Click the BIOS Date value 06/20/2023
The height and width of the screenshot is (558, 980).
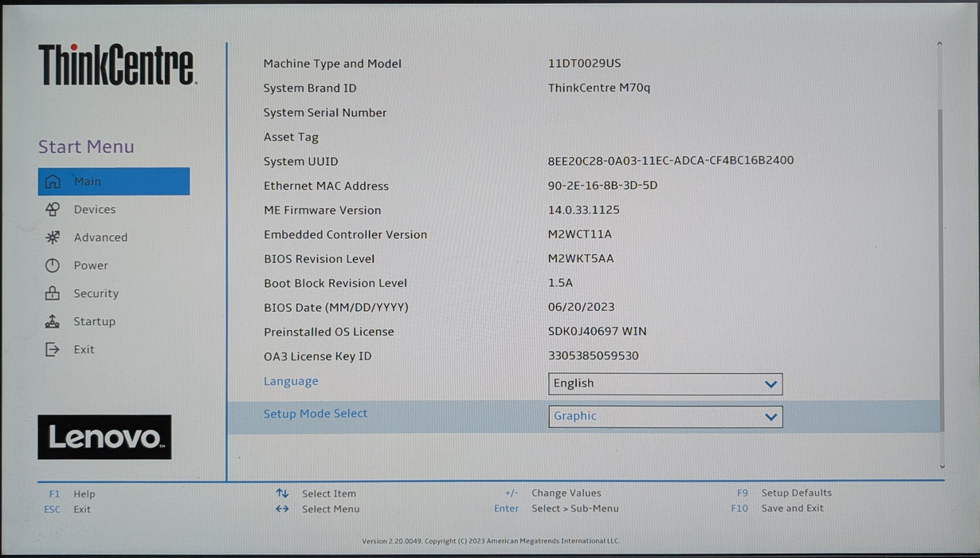582,307
